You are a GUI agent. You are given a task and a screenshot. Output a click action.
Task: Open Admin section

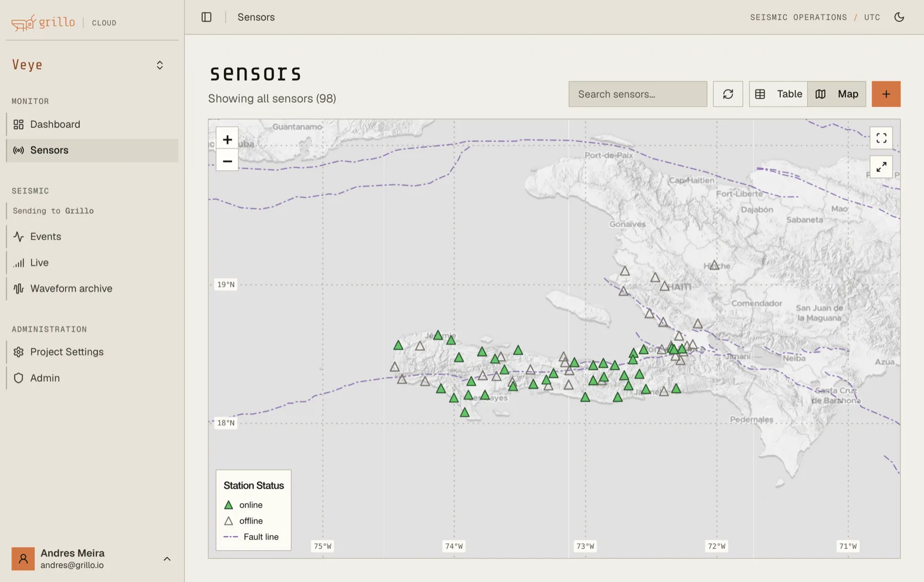(92, 378)
